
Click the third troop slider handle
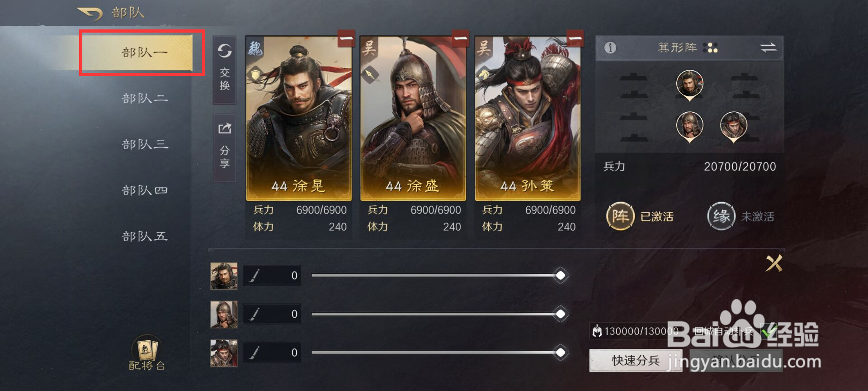point(561,352)
